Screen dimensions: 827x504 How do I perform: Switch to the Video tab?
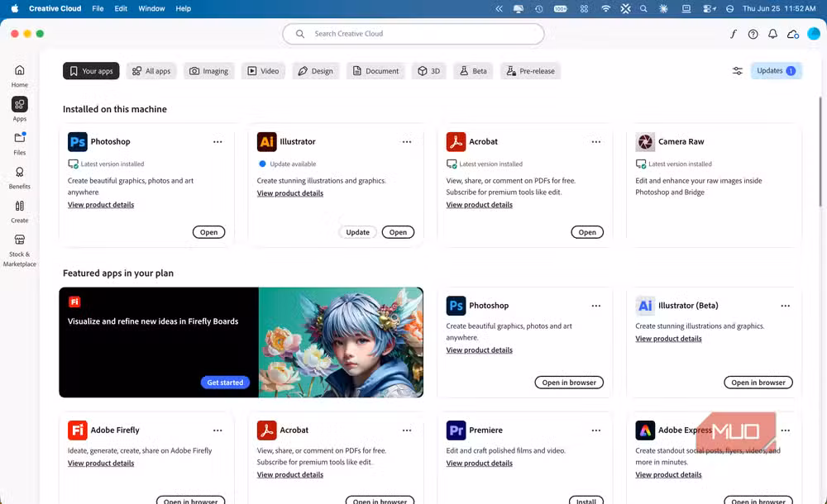point(263,71)
